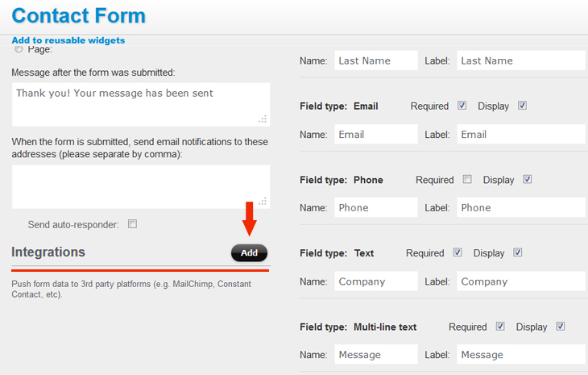Select the Page radio button
The image size is (588, 375).
pos(19,49)
